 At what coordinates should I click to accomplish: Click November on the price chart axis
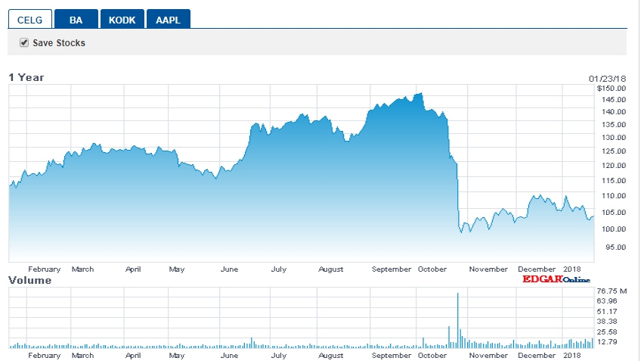tap(488, 269)
